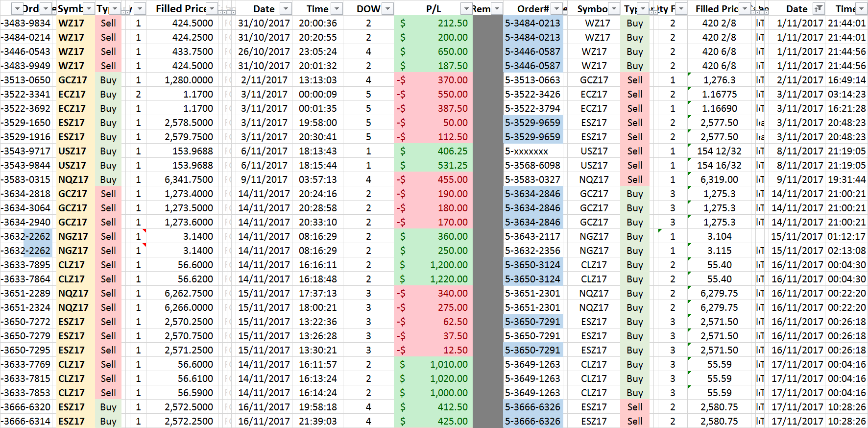Open the 'Ty' column filter beside Symb
This screenshot has width=868, height=428.
pyautogui.click(x=115, y=9)
